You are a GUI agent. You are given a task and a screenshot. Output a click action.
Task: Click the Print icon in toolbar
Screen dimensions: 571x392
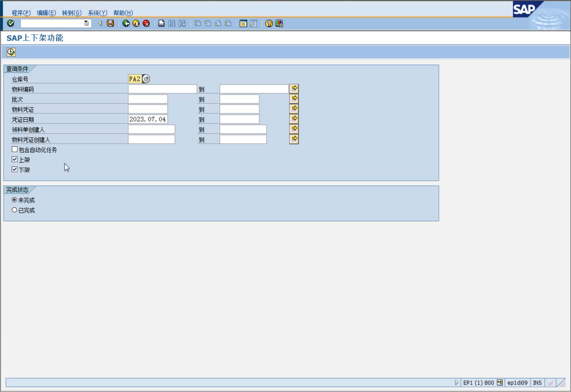pyautogui.click(x=162, y=24)
